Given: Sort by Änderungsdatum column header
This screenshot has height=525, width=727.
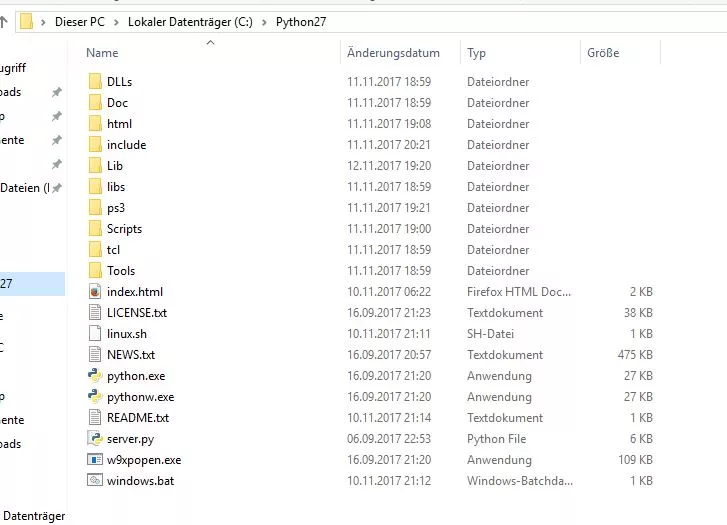Looking at the screenshot, I should click(393, 53).
